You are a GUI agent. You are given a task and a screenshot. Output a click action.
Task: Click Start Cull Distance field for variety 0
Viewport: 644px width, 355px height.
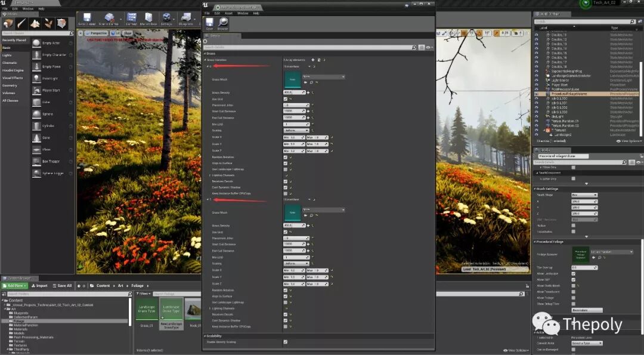[294, 112]
